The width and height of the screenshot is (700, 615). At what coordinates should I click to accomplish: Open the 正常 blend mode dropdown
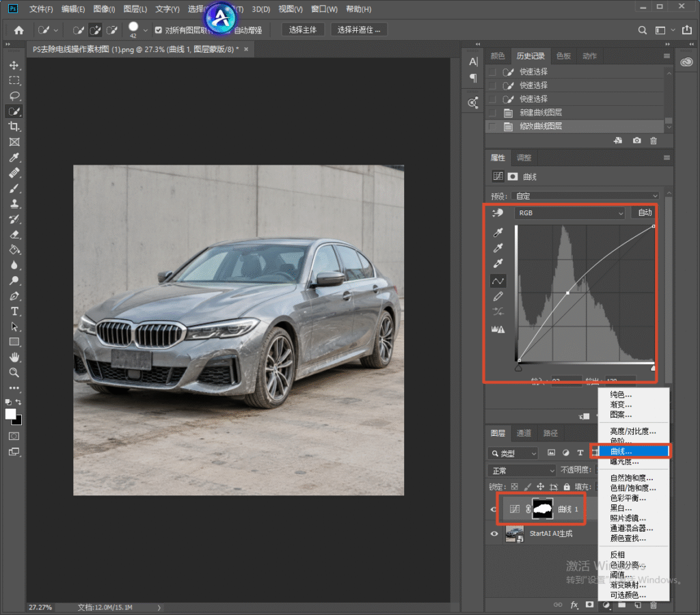coord(522,471)
